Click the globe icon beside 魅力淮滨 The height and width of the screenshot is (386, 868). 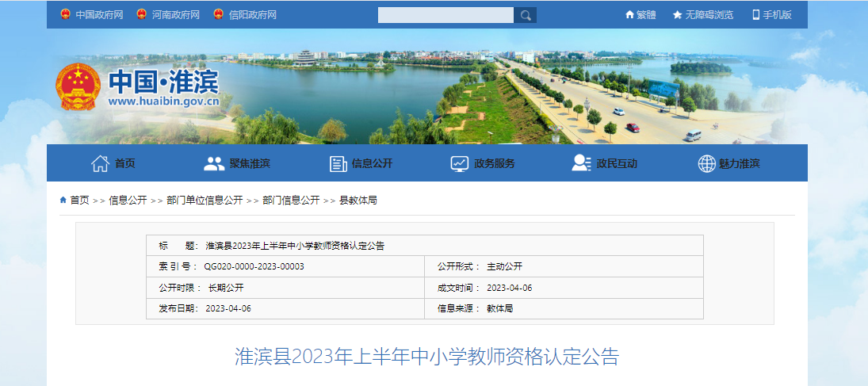click(707, 163)
